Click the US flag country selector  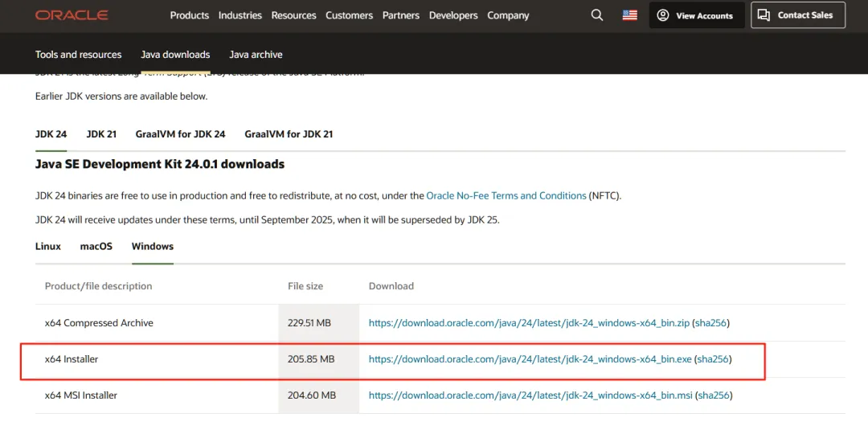pyautogui.click(x=629, y=15)
